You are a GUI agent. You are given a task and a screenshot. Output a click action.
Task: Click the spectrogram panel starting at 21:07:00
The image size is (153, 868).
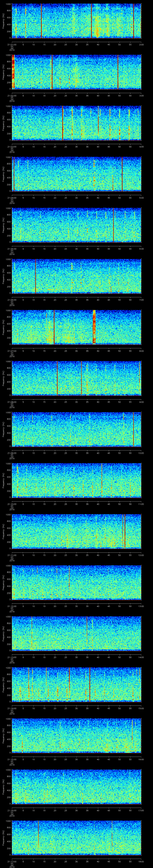(x=77, y=327)
